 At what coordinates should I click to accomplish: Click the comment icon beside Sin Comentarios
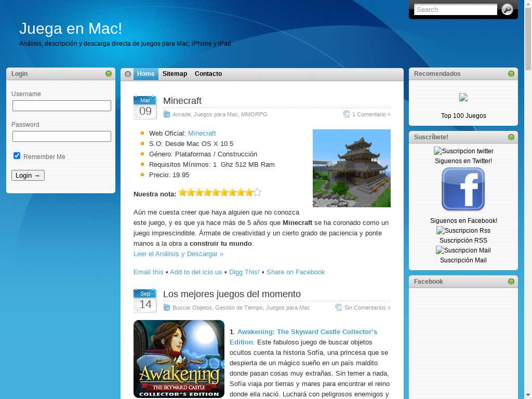click(339, 308)
